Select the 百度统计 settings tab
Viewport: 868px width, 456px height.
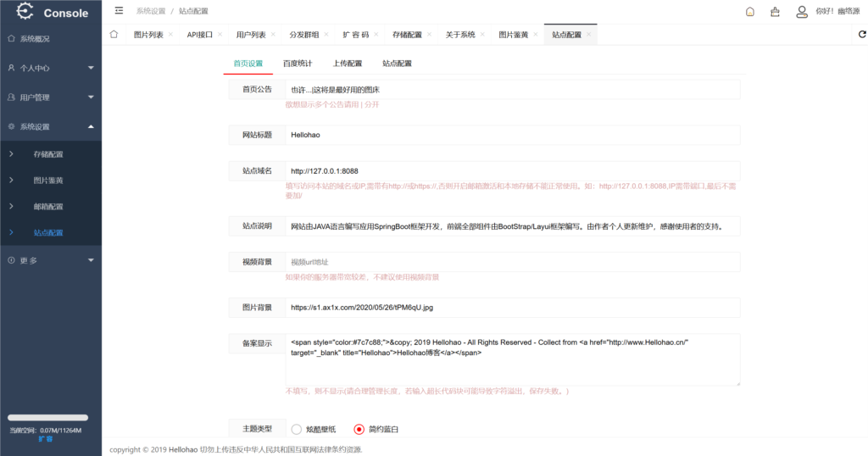point(298,64)
